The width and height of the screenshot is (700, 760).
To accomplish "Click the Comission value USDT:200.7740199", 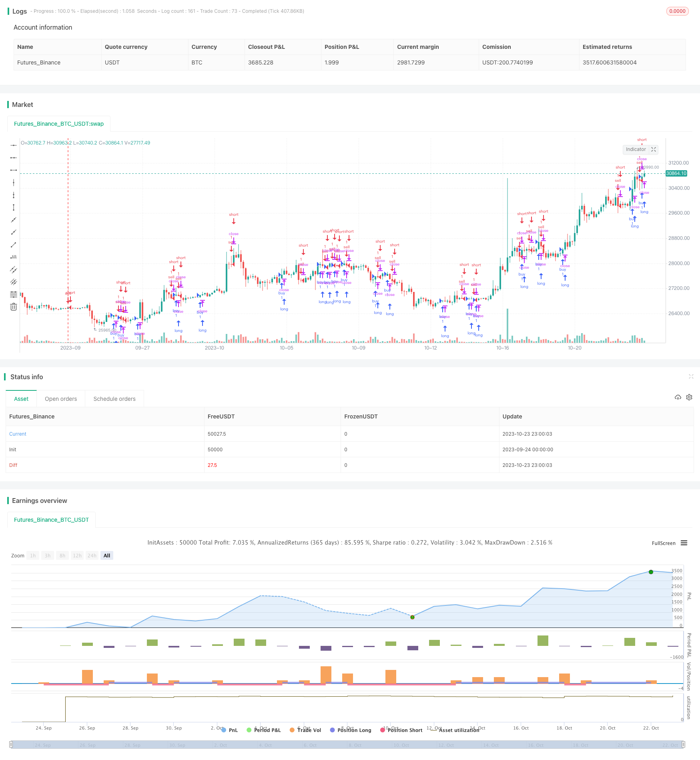I will (x=507, y=62).
